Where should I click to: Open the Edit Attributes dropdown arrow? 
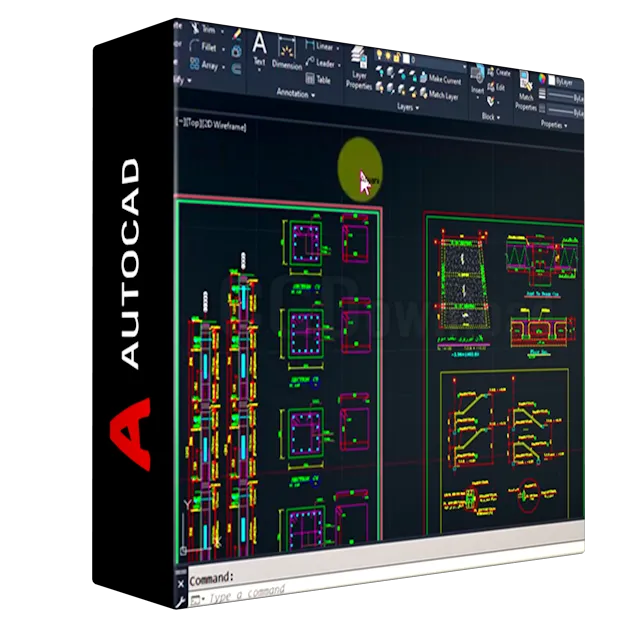click(499, 103)
